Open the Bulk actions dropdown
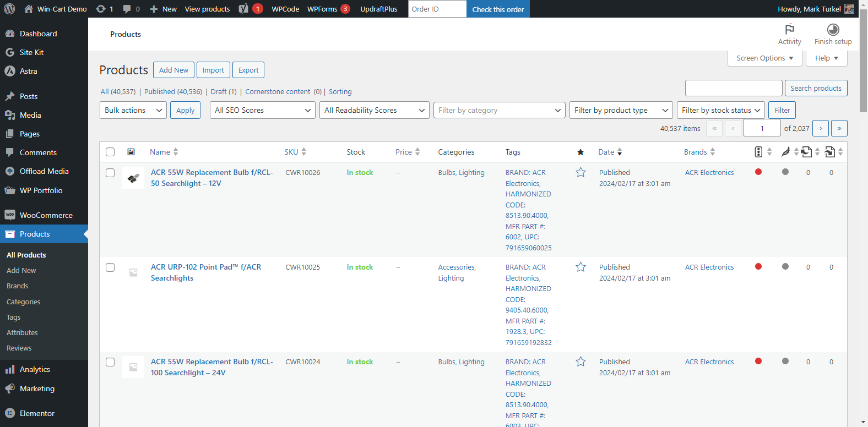The image size is (868, 427). pyautogui.click(x=133, y=110)
